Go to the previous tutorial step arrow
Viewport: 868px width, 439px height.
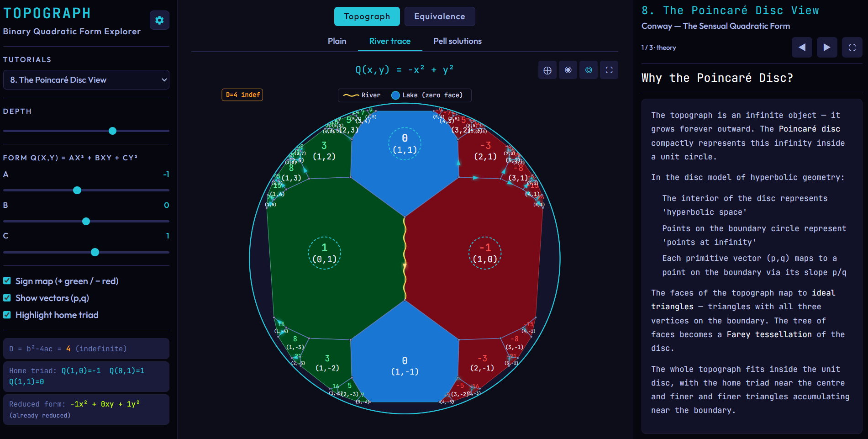pos(802,47)
